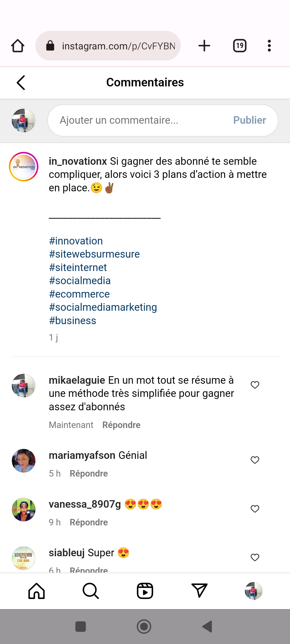Open the #ecommerce hashtag link
The image size is (290, 644).
(x=79, y=294)
